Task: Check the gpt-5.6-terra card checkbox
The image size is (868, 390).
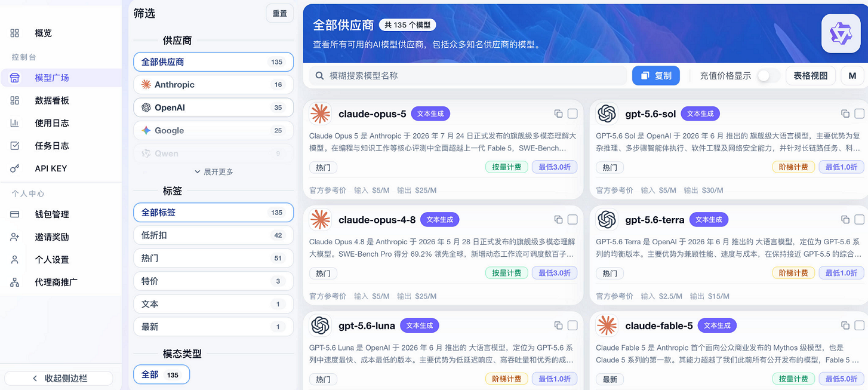Action: (x=859, y=220)
